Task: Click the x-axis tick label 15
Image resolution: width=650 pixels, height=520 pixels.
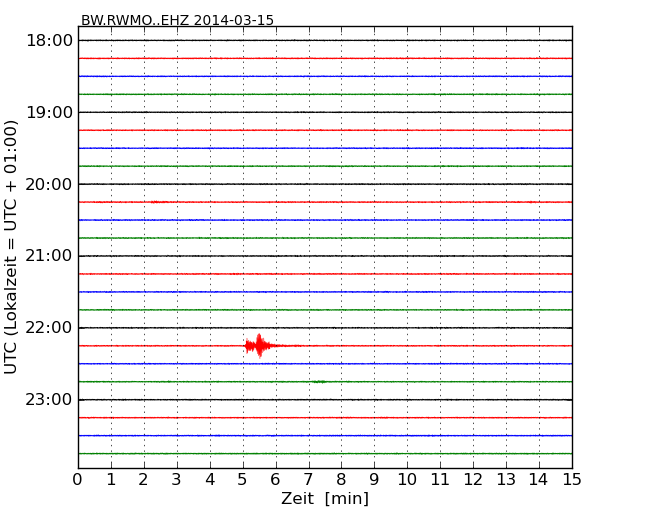Action: (572, 480)
